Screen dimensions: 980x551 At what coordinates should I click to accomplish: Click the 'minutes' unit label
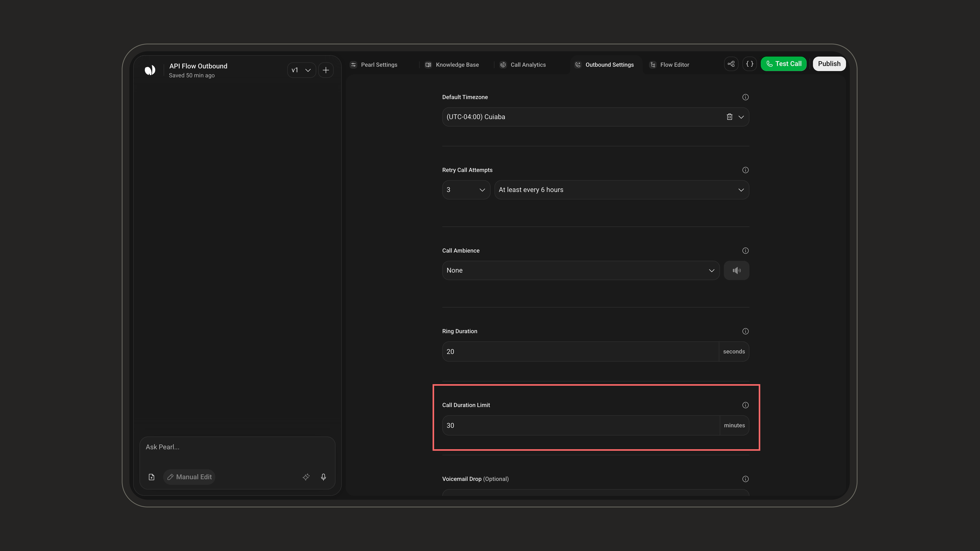tap(734, 425)
